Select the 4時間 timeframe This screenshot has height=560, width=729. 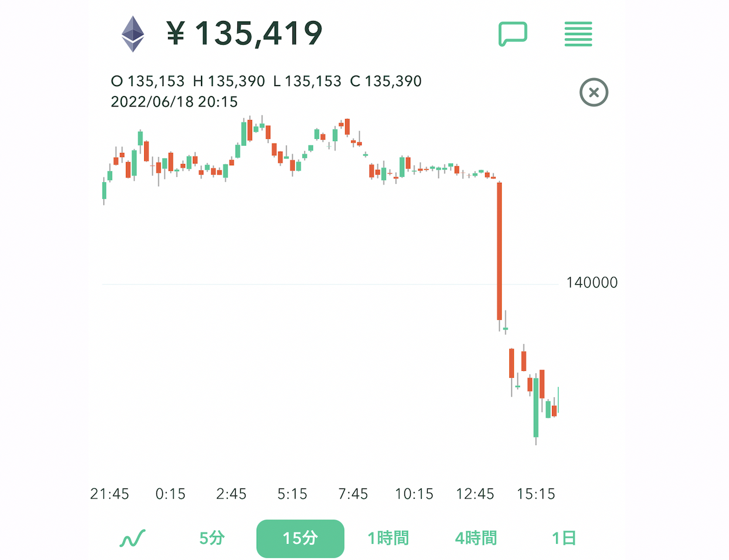click(x=476, y=538)
